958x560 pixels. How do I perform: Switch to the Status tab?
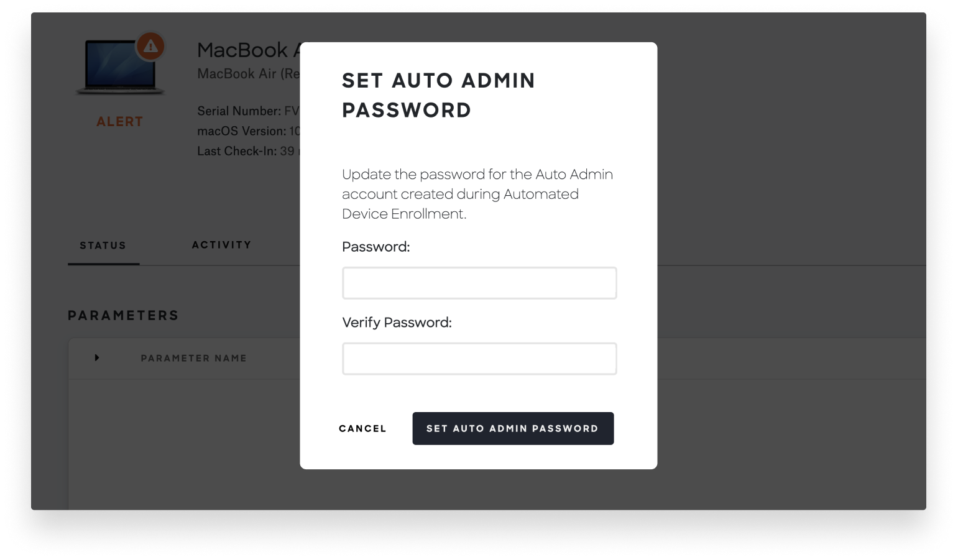[103, 245]
